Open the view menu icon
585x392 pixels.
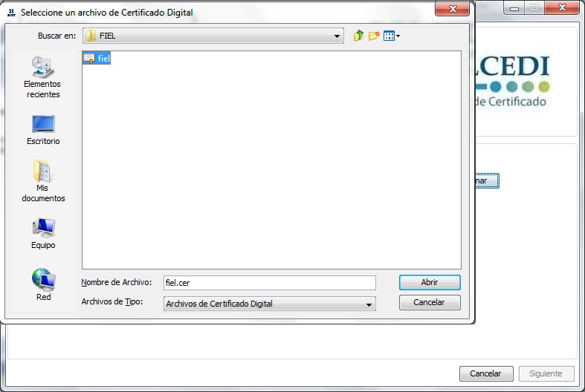click(392, 36)
